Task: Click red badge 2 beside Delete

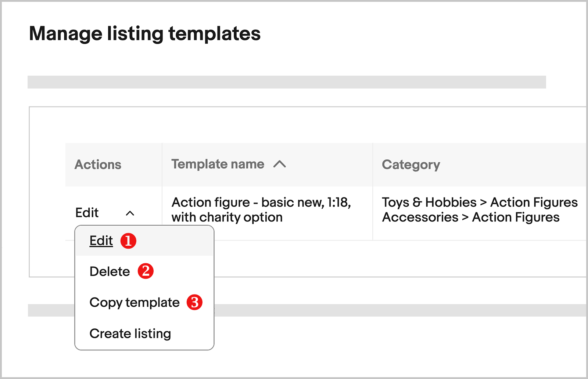Action: click(146, 271)
